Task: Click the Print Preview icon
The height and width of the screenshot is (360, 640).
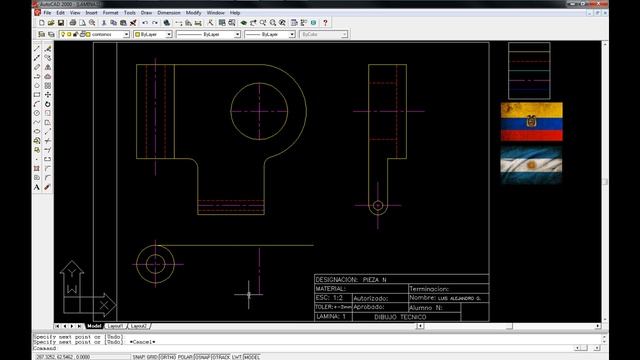Action: click(x=82, y=23)
